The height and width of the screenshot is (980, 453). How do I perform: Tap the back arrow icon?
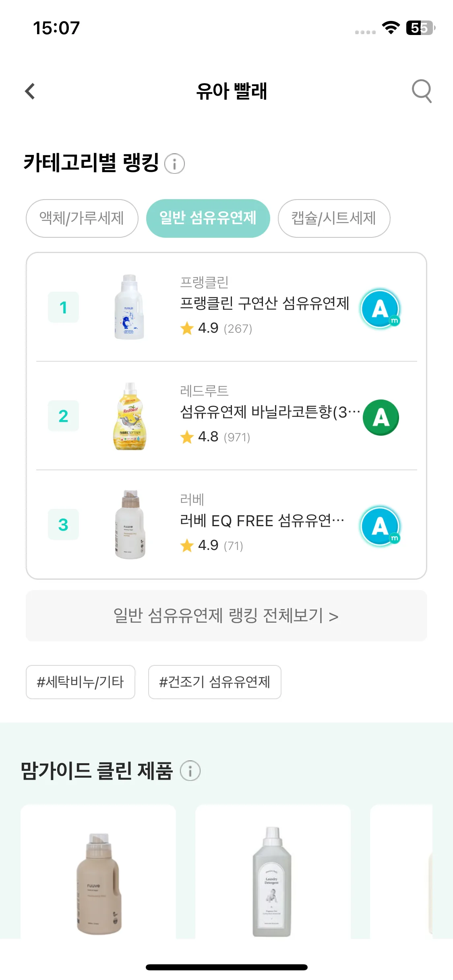(x=30, y=91)
